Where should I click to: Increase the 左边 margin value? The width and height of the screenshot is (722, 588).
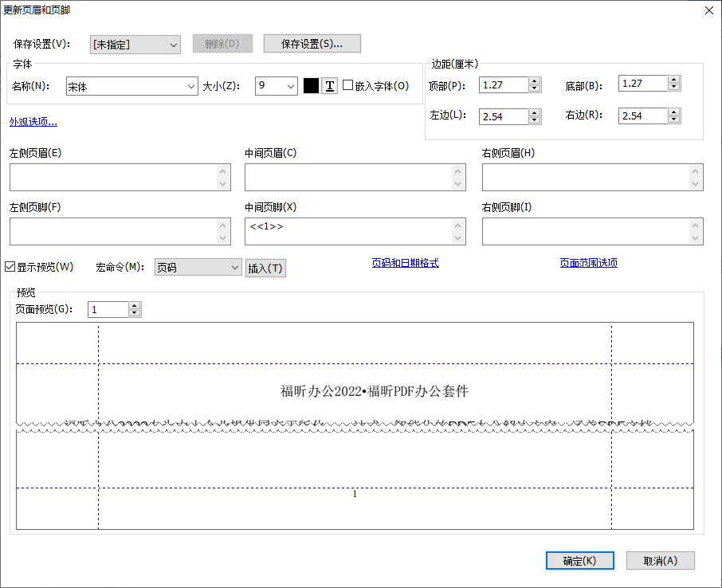pyautogui.click(x=532, y=112)
